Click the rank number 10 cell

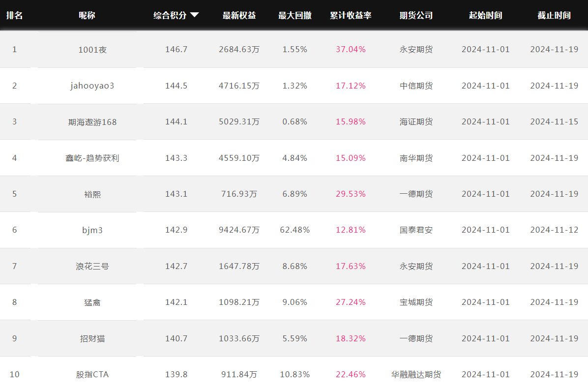[x=15, y=374]
